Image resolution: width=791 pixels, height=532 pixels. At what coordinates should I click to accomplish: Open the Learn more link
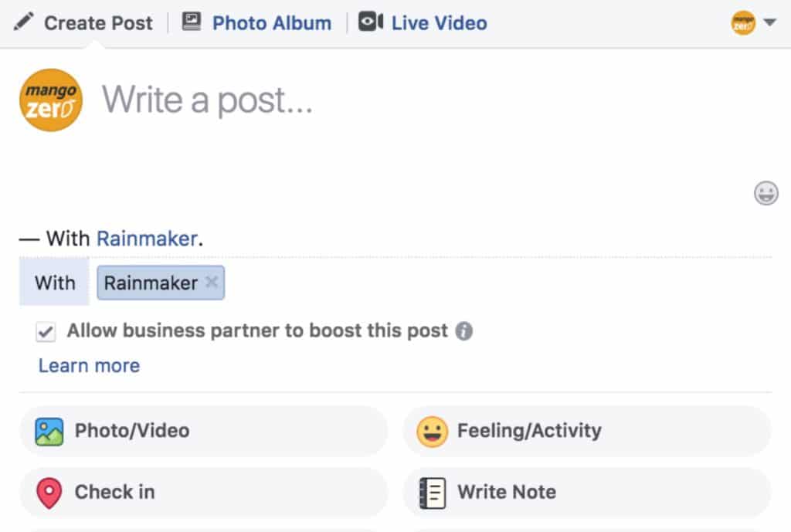tap(89, 365)
